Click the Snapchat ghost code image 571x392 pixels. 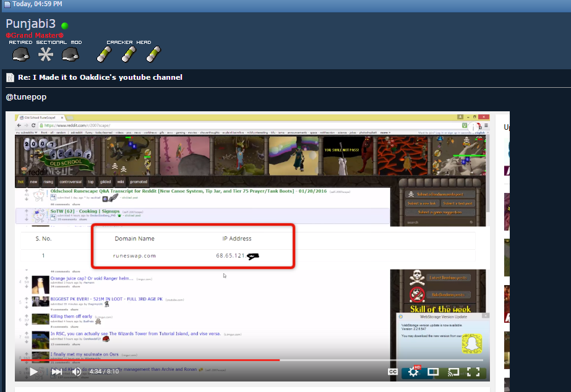[x=472, y=343]
